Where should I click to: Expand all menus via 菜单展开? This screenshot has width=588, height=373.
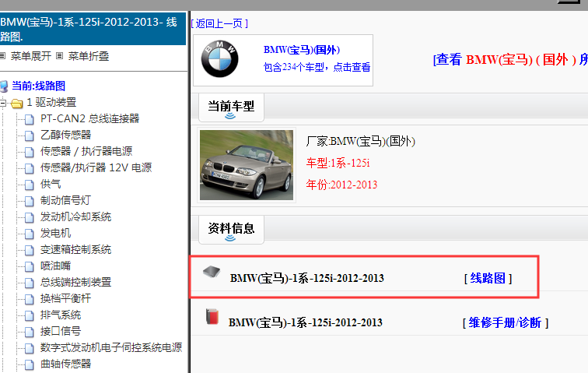pos(31,56)
